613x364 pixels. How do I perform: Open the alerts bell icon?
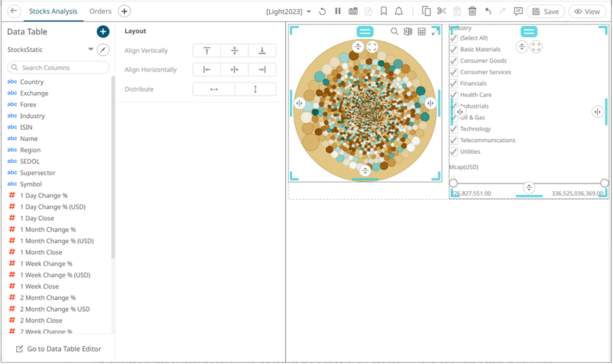(399, 12)
